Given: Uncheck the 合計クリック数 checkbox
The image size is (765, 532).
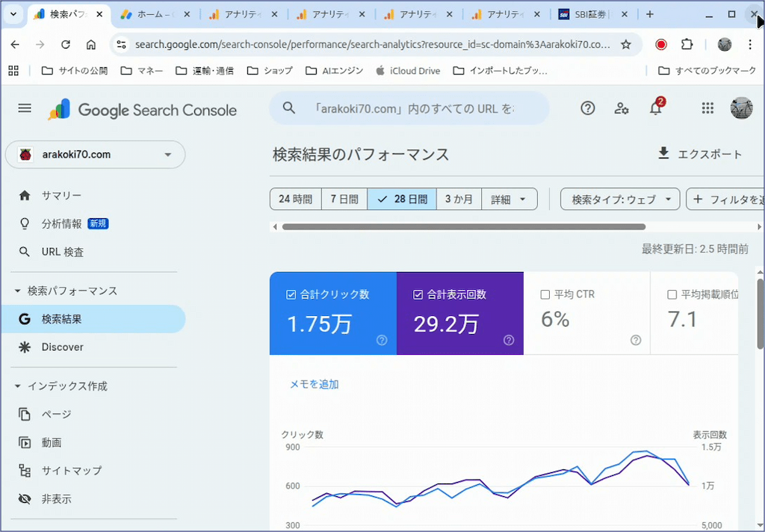Looking at the screenshot, I should coord(291,294).
